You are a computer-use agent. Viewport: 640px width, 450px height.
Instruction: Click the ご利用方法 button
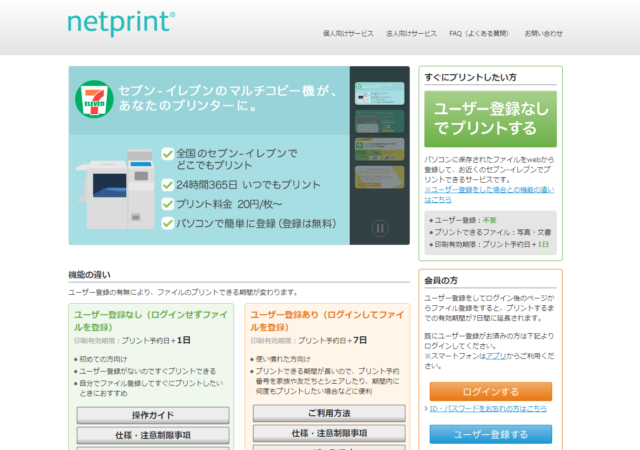point(328,413)
